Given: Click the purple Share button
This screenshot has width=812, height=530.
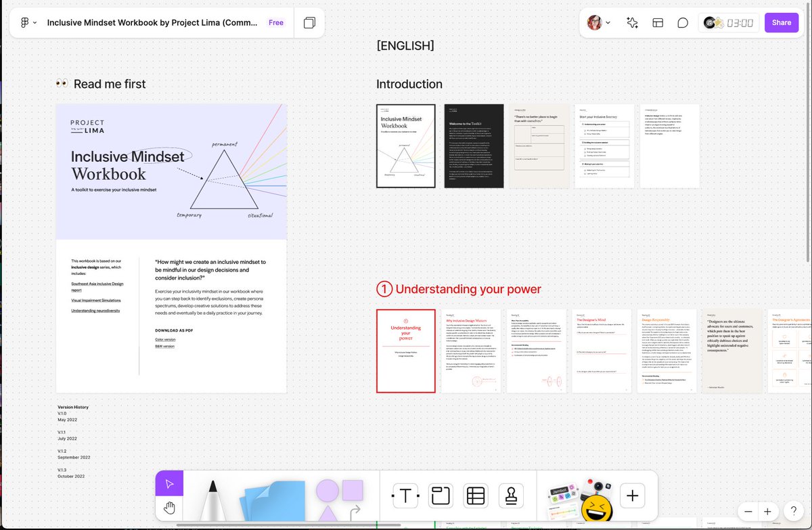Looking at the screenshot, I should pyautogui.click(x=781, y=22).
